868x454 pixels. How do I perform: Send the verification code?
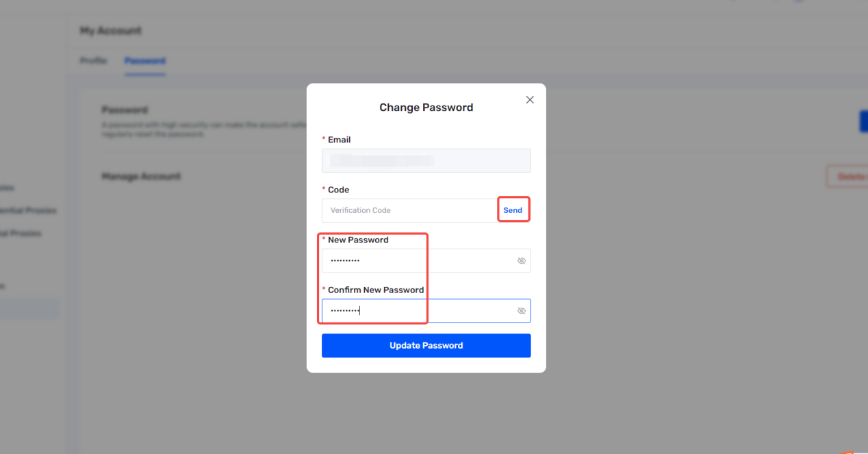pyautogui.click(x=513, y=210)
